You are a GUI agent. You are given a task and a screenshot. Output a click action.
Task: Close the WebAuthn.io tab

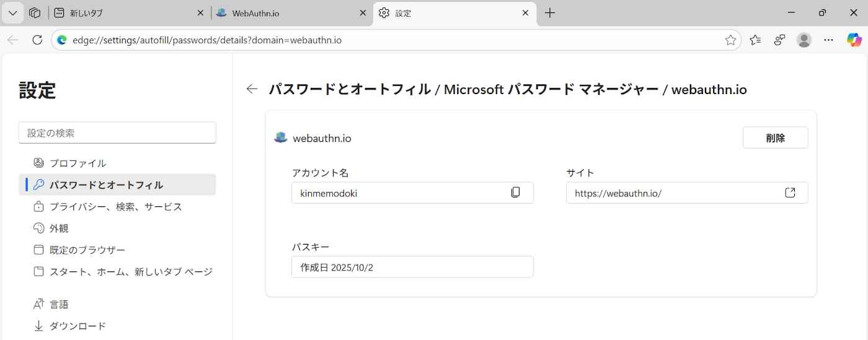tap(363, 13)
